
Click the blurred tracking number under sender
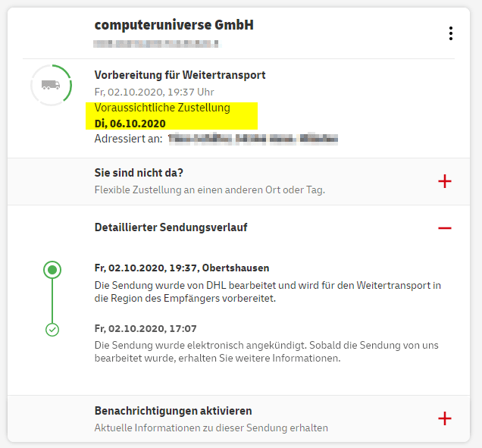click(x=156, y=43)
